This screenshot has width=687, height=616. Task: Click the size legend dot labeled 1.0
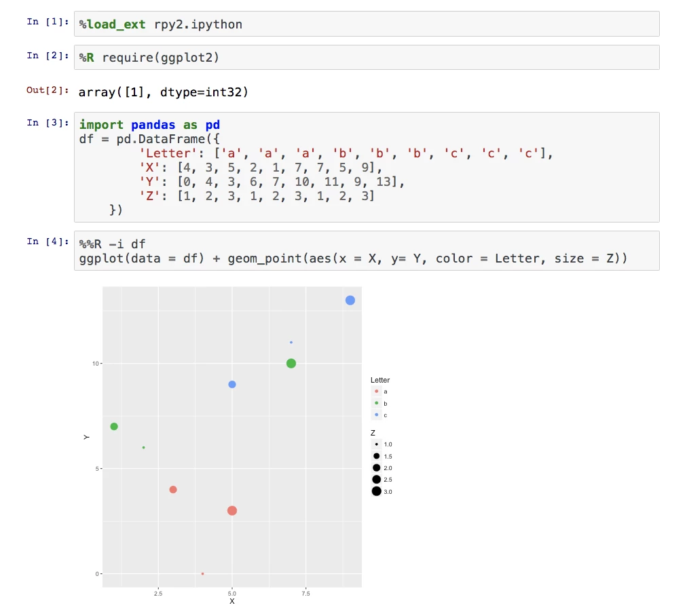pos(376,444)
